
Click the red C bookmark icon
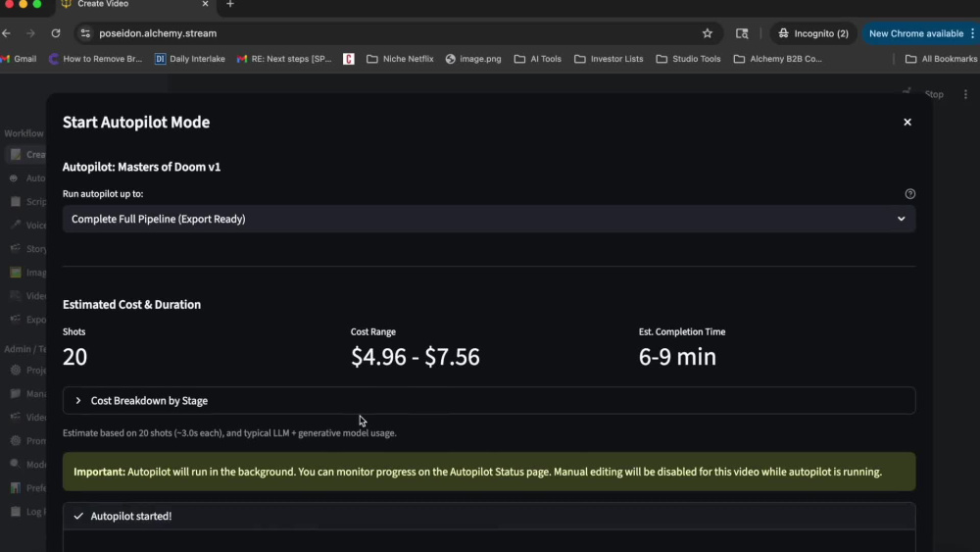click(x=349, y=59)
